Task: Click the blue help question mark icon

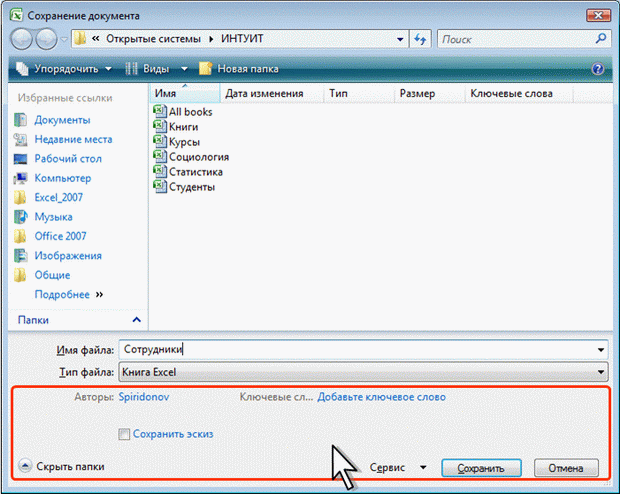Action: pyautogui.click(x=598, y=69)
